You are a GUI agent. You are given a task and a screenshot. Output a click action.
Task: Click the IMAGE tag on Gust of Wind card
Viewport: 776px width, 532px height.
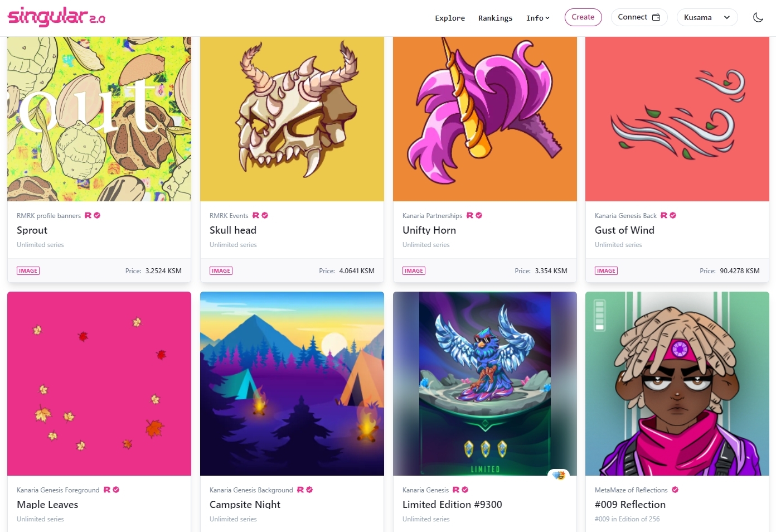pos(607,271)
